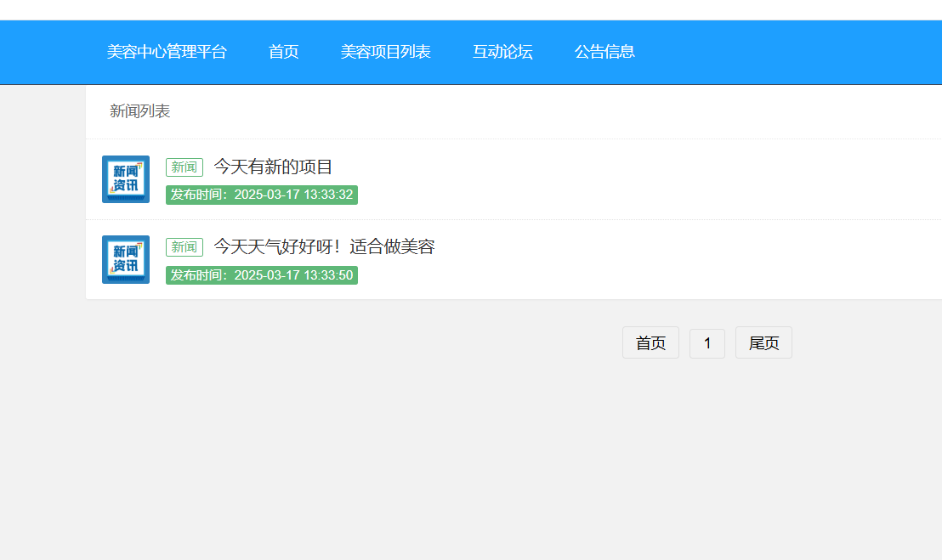Viewport: 942px width, 560px height.
Task: Click blank space right of 今天有新的项目 title
Action: (638, 167)
